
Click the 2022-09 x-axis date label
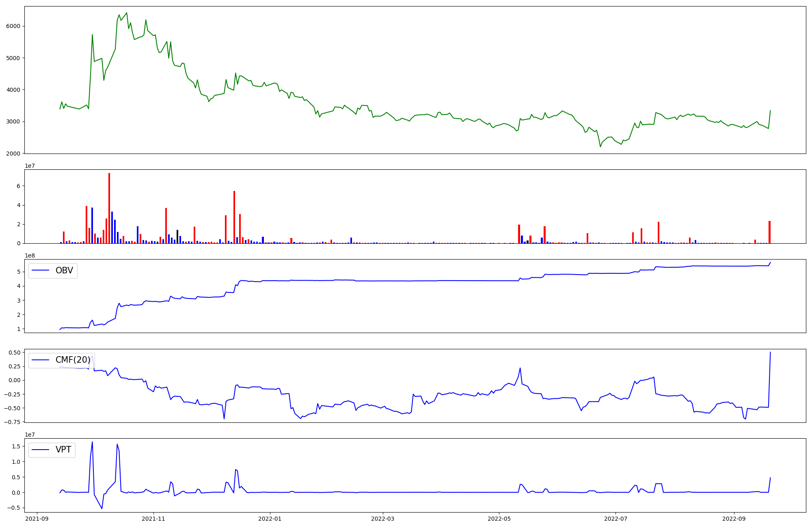tap(734, 519)
